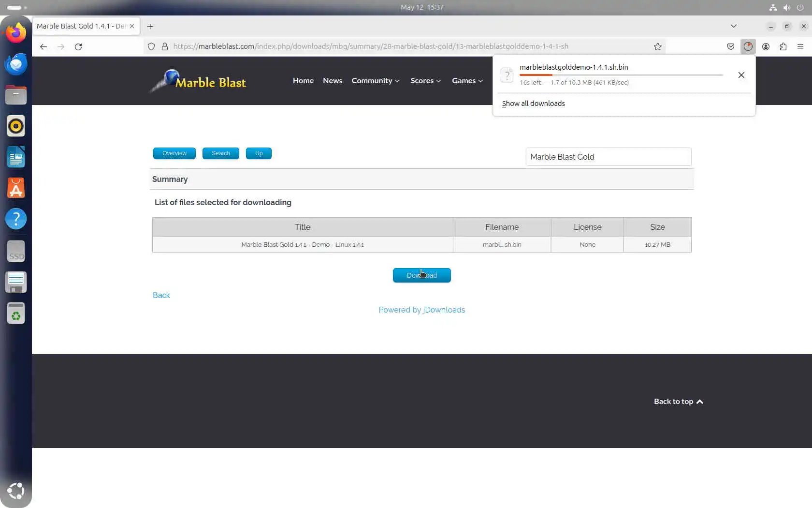This screenshot has height=508, width=812.
Task: View site security padlock info
Action: pos(165,46)
